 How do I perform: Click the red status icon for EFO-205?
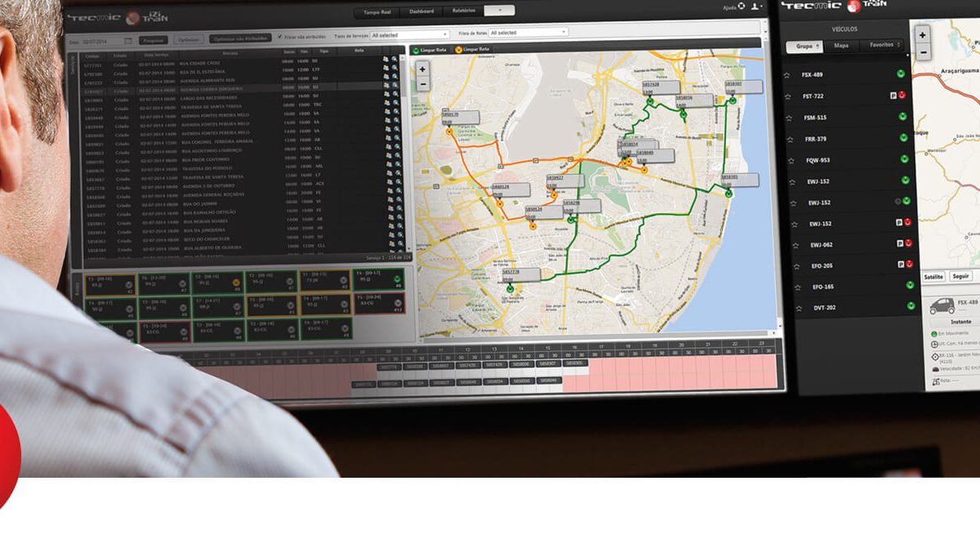[909, 264]
